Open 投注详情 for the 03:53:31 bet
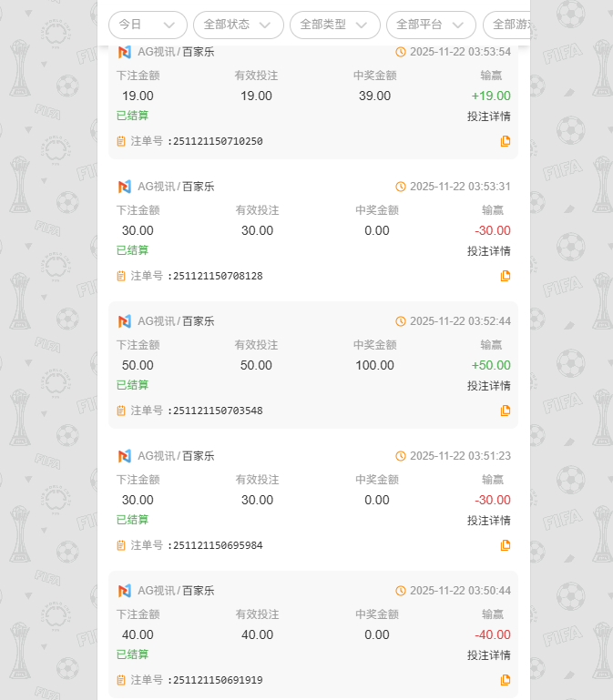Image resolution: width=613 pixels, height=700 pixels. [489, 251]
